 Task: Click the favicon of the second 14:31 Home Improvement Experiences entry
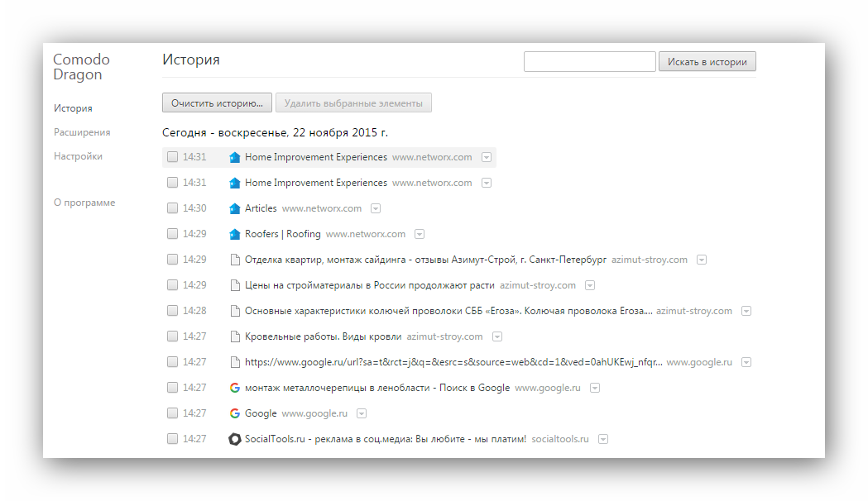(x=235, y=183)
